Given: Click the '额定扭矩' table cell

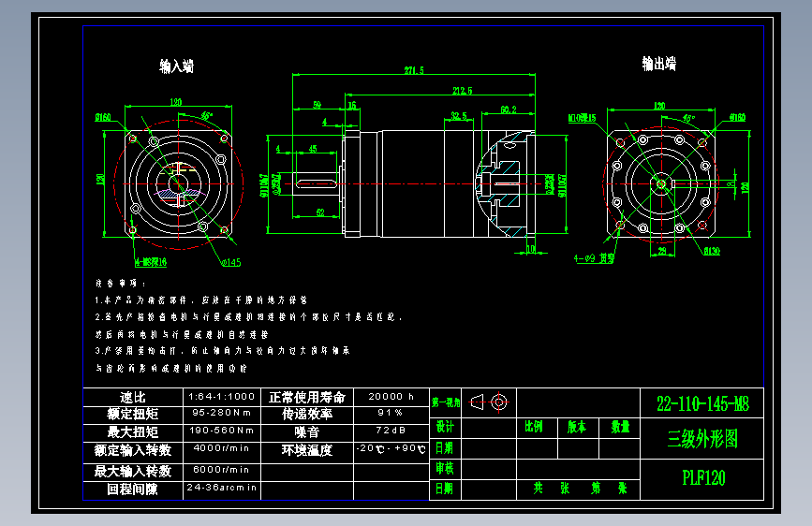Looking at the screenshot, I should point(133,414).
